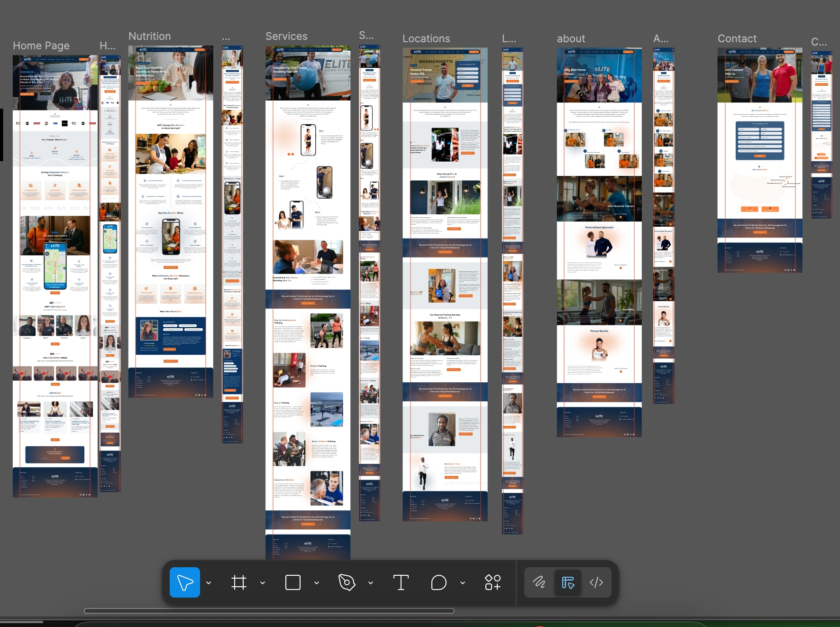Select the Locations frame label
Viewport: 840px width, 627px height.
[426, 38]
